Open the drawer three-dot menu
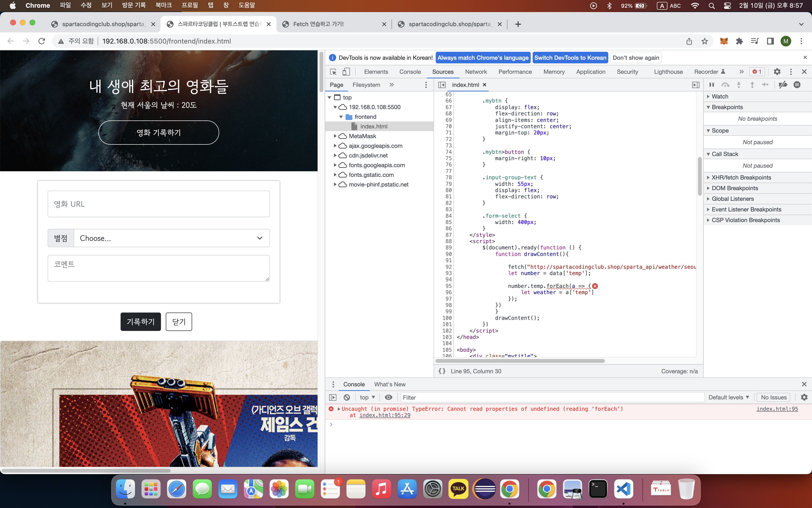The image size is (812, 508). tap(333, 384)
